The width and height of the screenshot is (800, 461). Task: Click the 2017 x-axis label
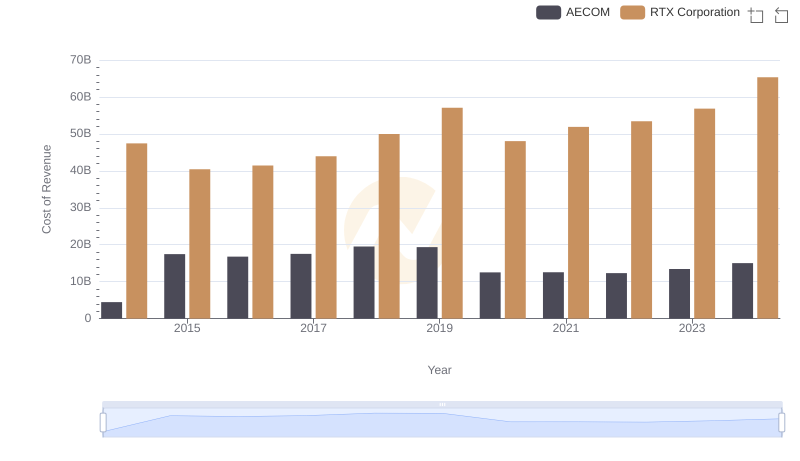point(313,328)
